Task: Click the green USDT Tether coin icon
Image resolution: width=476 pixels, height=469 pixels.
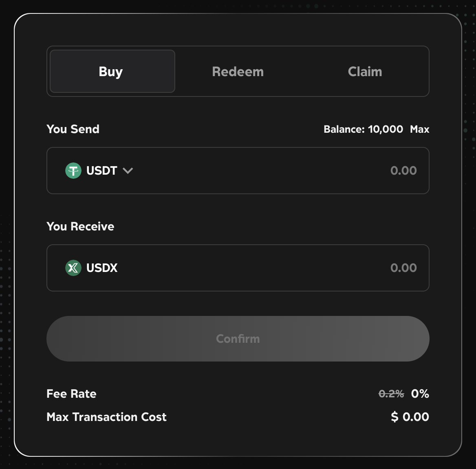Action: tap(73, 171)
